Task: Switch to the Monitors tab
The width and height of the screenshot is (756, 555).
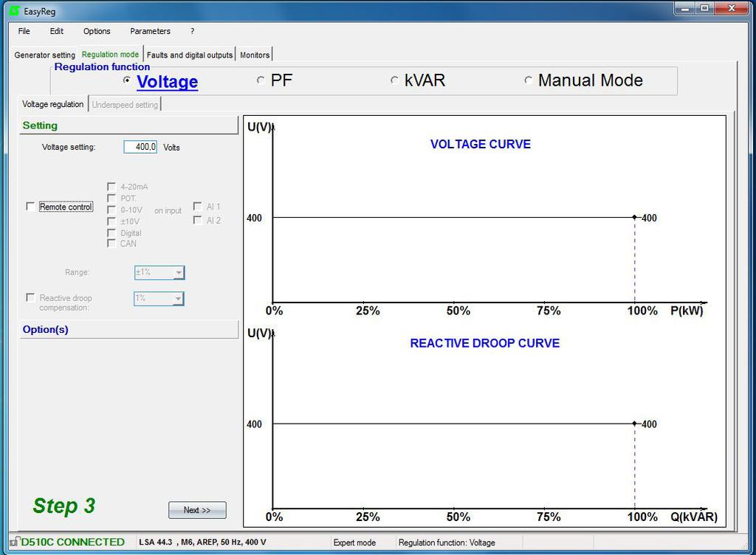Action: pyautogui.click(x=255, y=55)
